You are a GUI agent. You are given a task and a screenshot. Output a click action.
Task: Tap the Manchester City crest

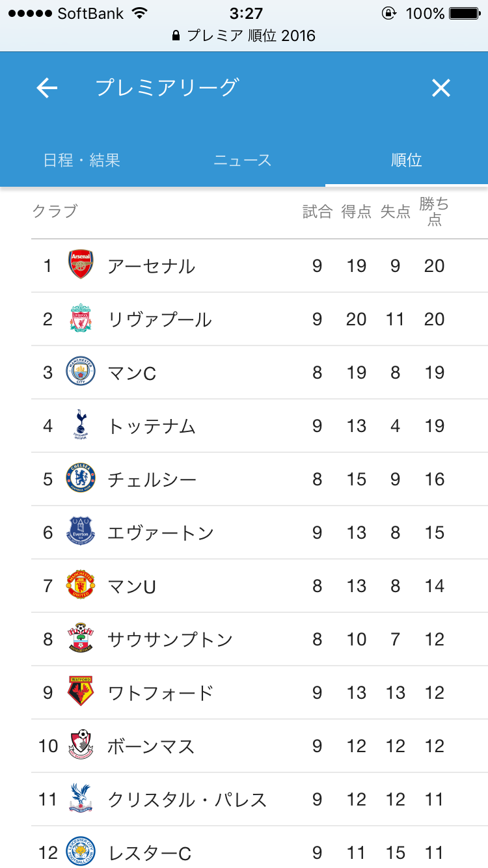tap(81, 372)
